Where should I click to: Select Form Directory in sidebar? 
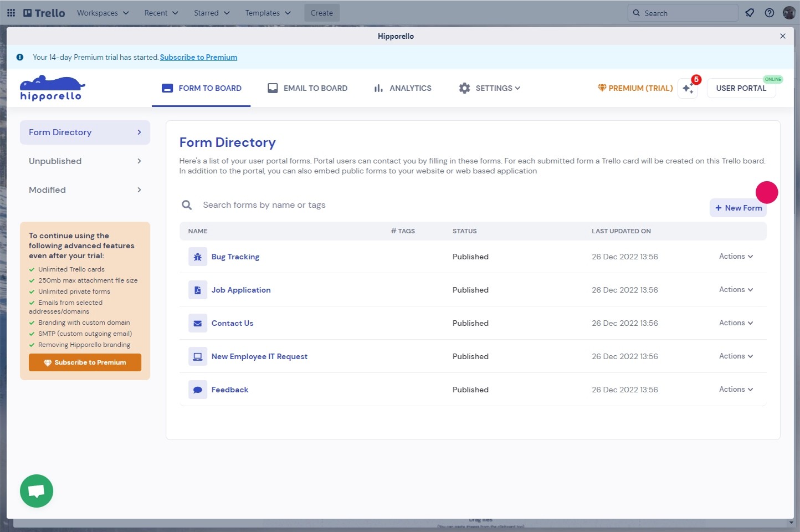[85, 132]
